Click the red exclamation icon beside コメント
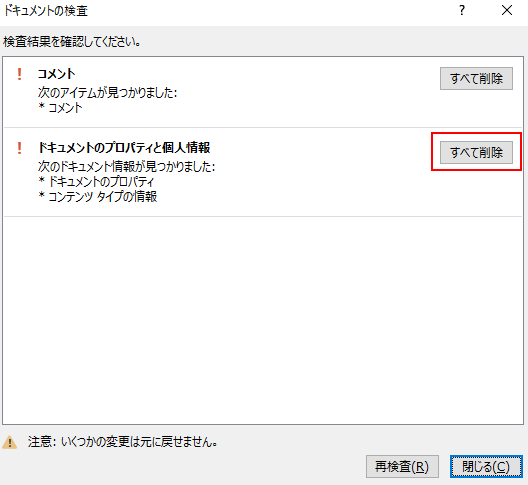The width and height of the screenshot is (528, 485). [x=20, y=74]
